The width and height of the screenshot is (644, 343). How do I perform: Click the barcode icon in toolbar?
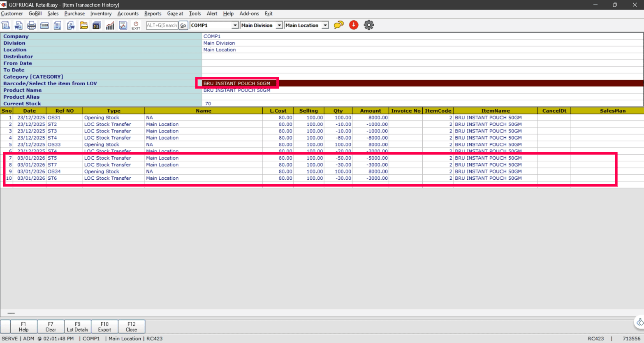coord(44,25)
